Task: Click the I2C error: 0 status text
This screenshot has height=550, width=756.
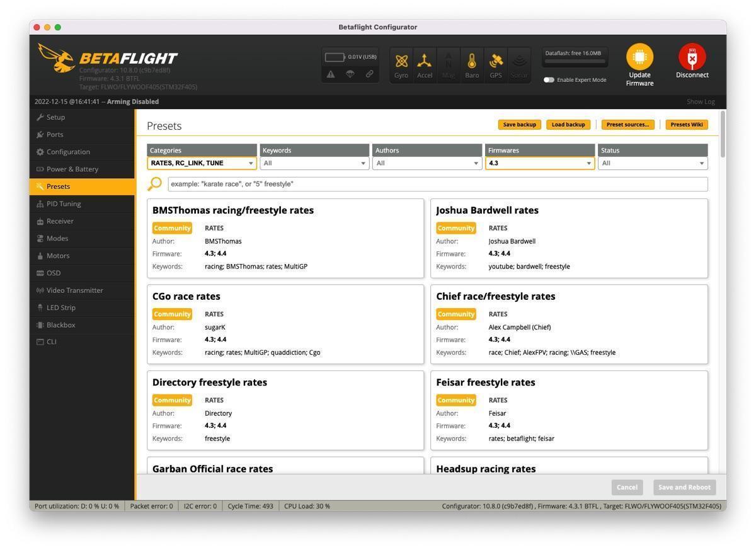Action: click(200, 506)
